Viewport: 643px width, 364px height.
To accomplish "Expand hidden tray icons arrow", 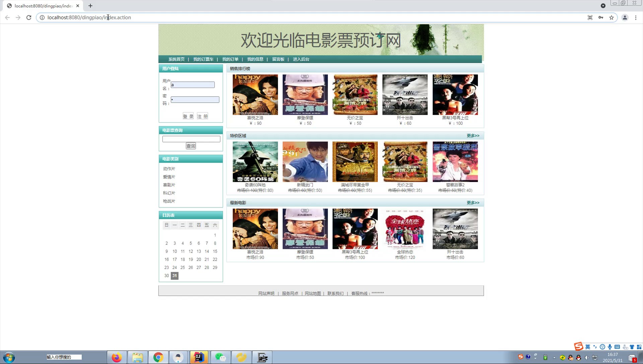I will click(x=554, y=358).
